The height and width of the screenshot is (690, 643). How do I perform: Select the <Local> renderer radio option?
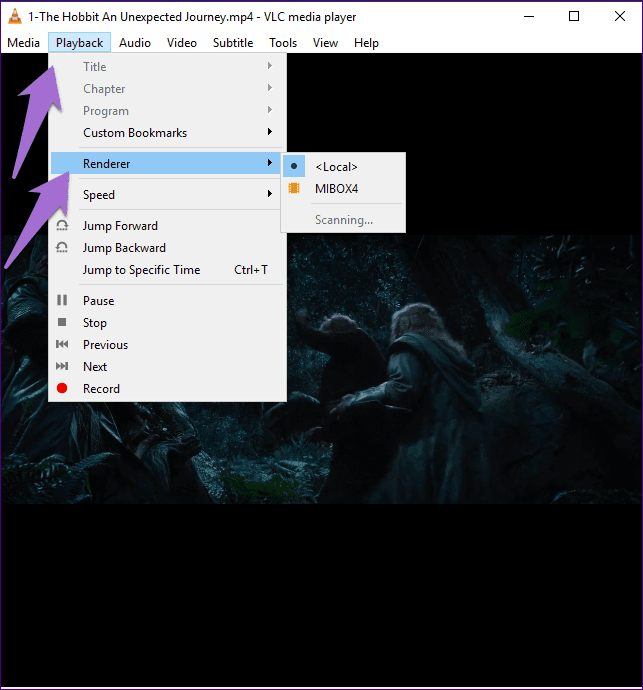(x=343, y=167)
